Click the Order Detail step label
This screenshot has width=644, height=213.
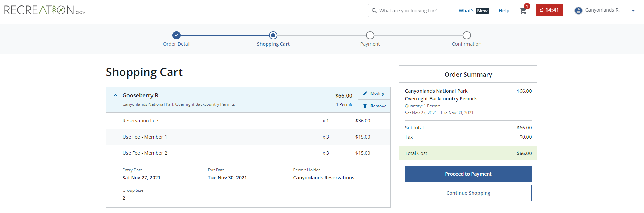[177, 44]
